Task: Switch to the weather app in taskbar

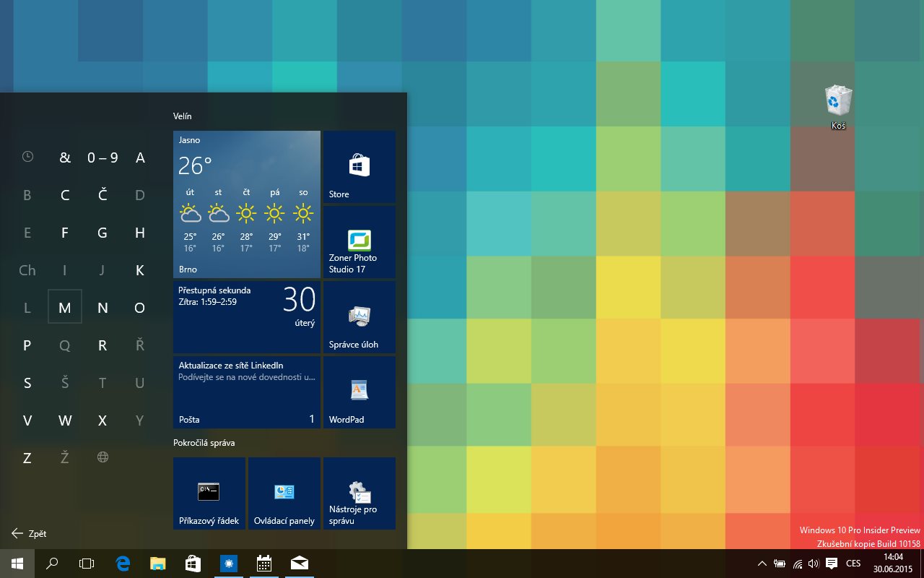Action: coord(228,564)
